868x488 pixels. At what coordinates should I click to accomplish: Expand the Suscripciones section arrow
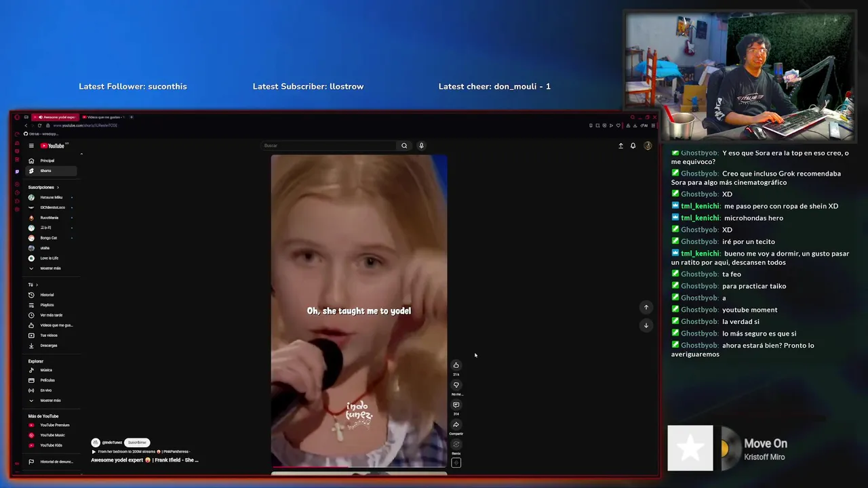[58, 187]
